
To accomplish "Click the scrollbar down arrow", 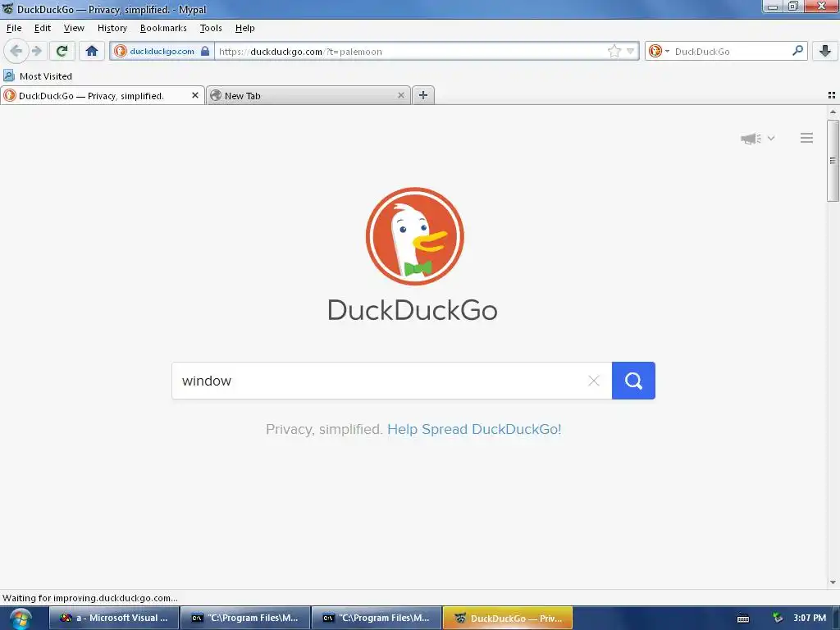I will pos(833,582).
